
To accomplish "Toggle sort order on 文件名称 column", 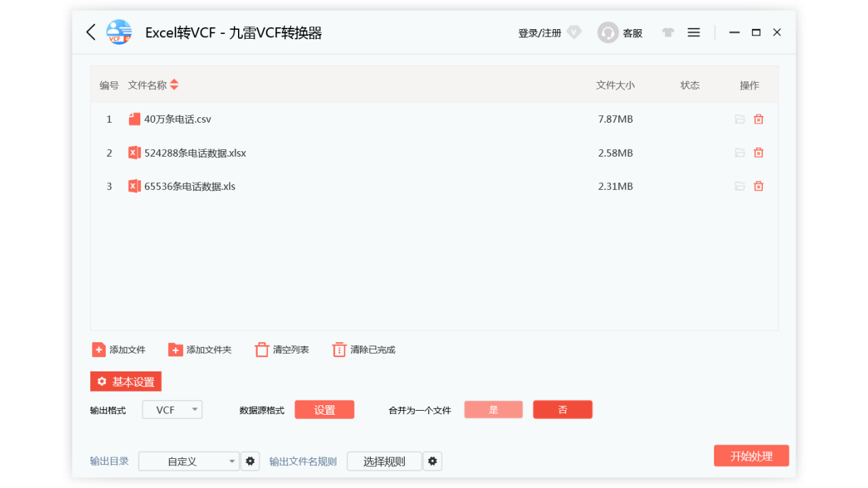I will tap(174, 85).
